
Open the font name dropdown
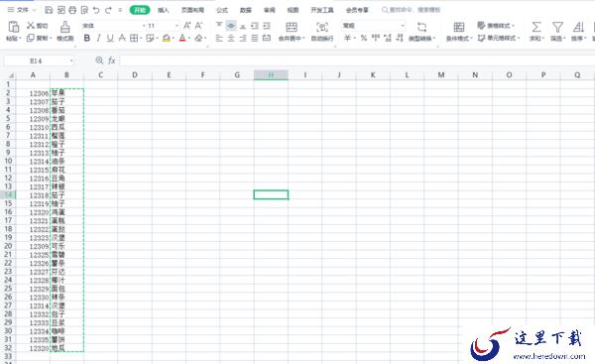click(144, 26)
